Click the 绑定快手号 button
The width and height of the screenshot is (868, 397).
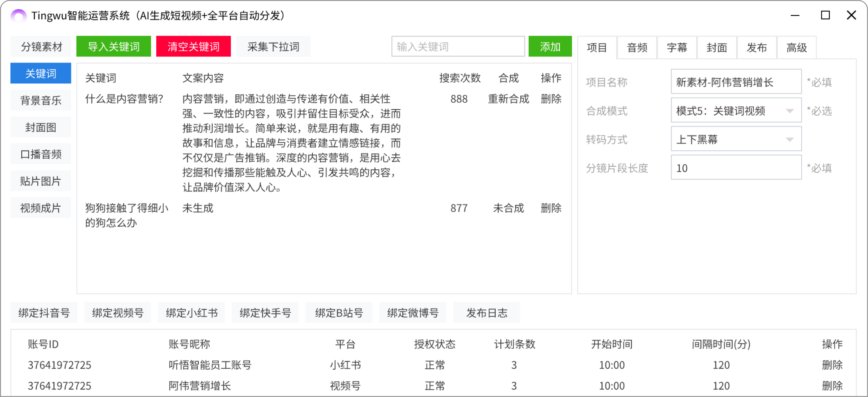click(x=265, y=313)
